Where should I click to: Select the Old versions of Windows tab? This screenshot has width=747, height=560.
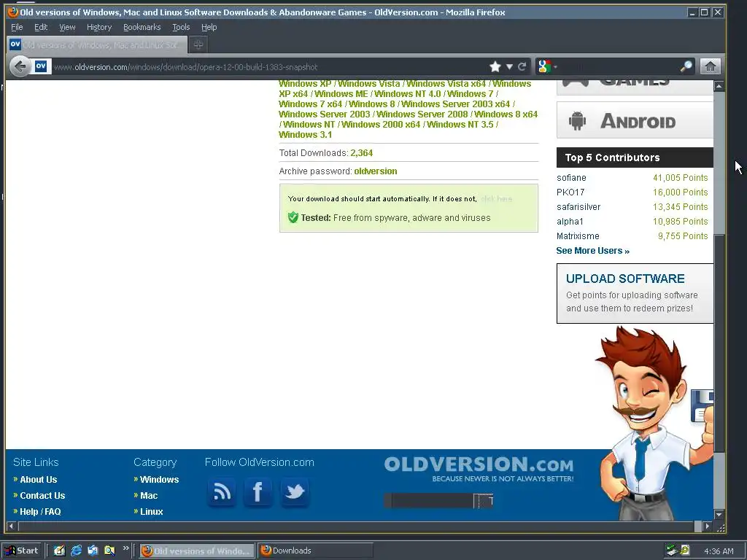click(x=97, y=44)
